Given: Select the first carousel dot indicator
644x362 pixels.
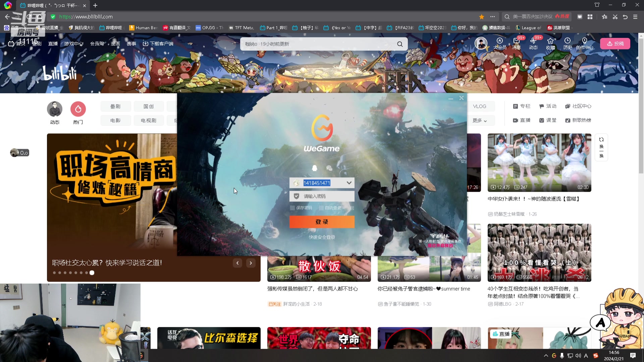Looking at the screenshot, I should (x=54, y=273).
